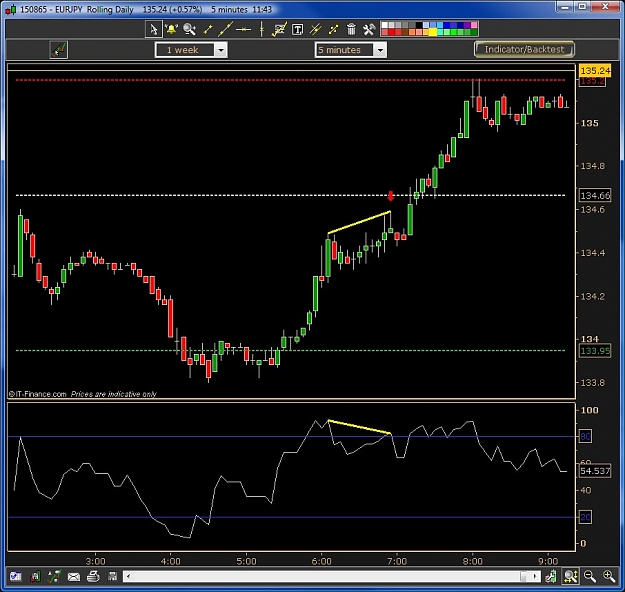Click the scrollbar right arrow

coord(535,576)
